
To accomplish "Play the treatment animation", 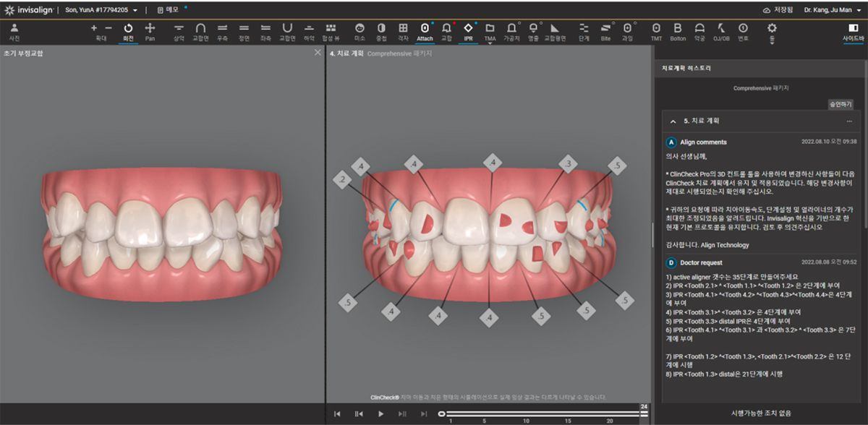I will click(x=380, y=413).
